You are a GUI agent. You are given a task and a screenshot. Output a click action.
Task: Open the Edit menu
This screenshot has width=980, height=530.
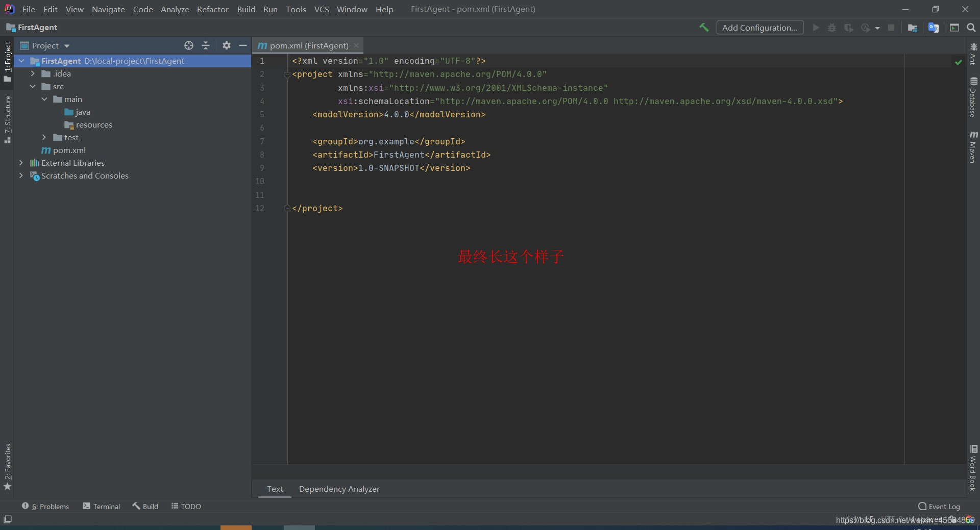click(x=50, y=9)
